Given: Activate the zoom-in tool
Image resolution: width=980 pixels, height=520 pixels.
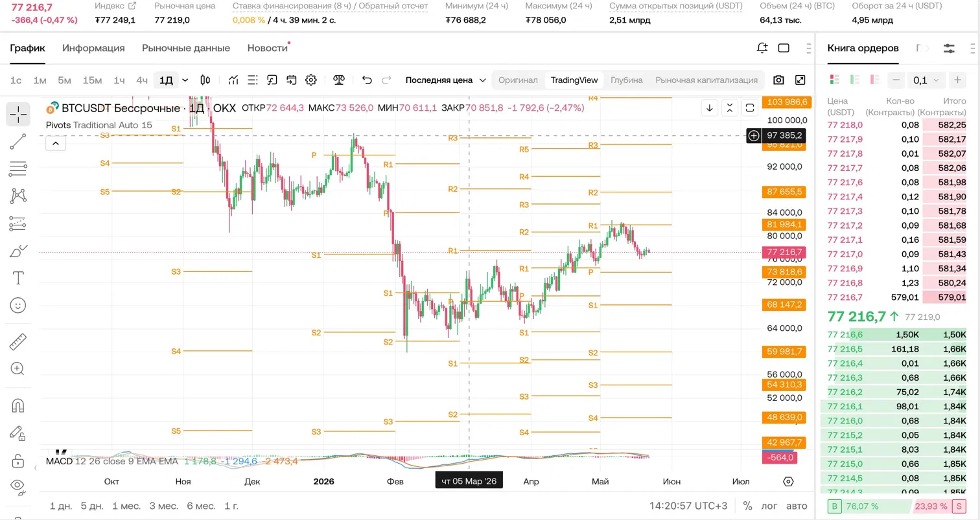Looking at the screenshot, I should coord(18,368).
